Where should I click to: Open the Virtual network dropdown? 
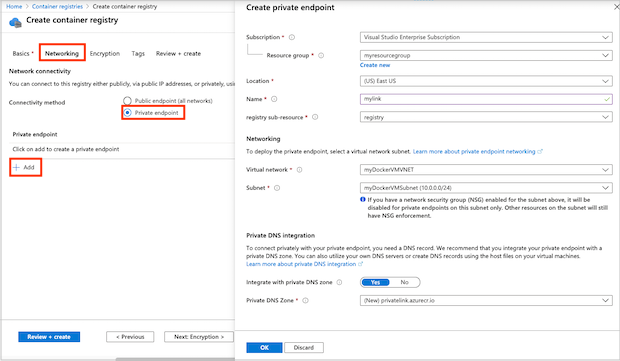[x=486, y=170]
